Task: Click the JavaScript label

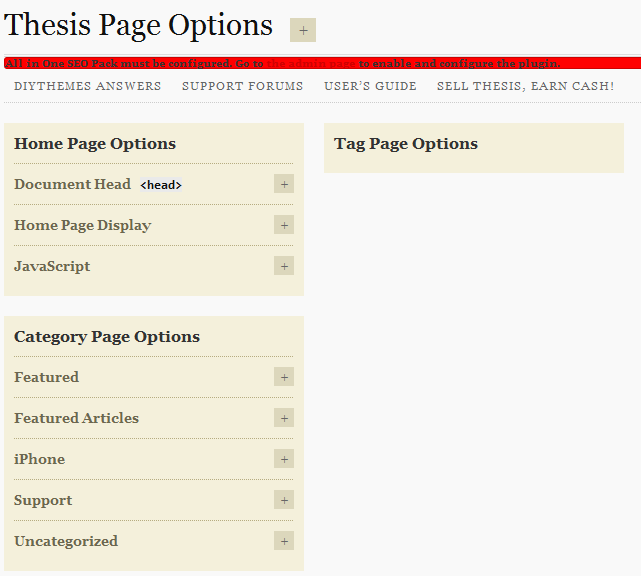Action: [x=52, y=266]
